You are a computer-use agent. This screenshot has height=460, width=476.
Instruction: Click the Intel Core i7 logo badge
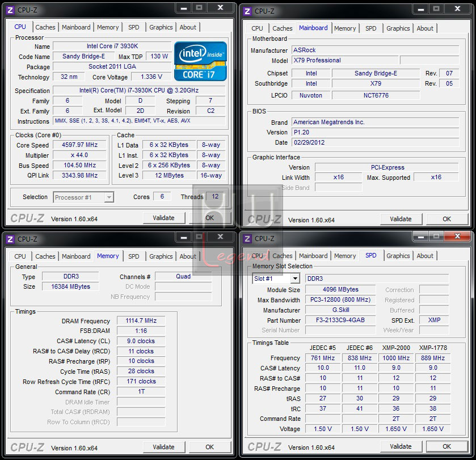pyautogui.click(x=200, y=61)
